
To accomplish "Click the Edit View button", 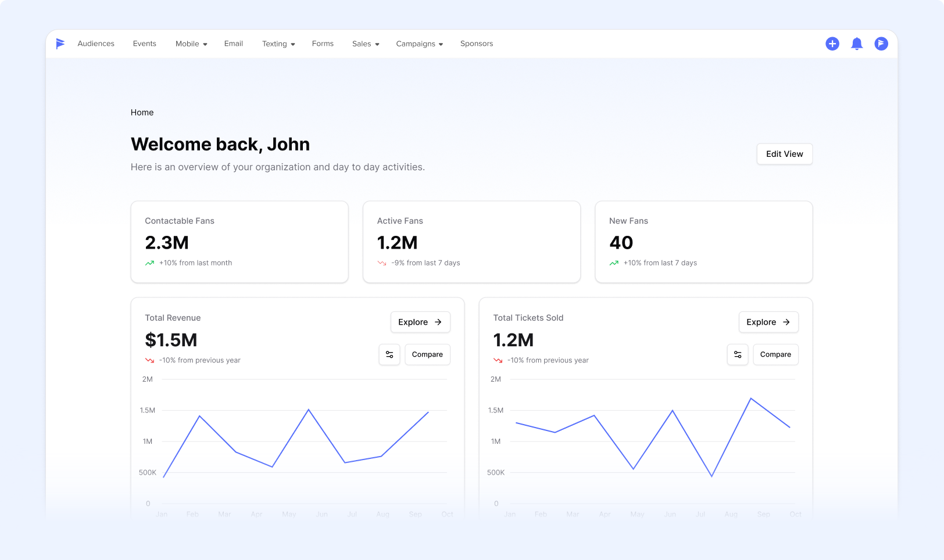I will click(785, 154).
